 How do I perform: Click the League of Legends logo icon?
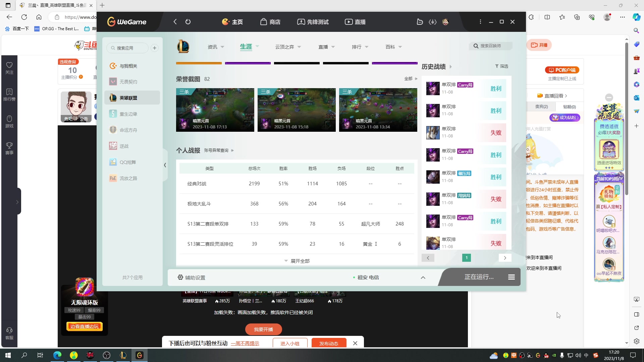183,46
